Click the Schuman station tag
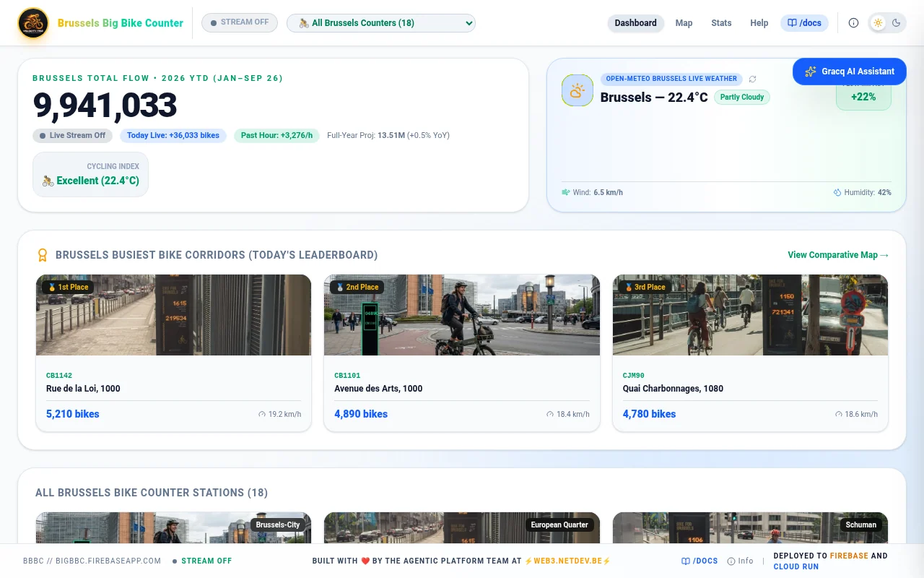 (x=861, y=525)
